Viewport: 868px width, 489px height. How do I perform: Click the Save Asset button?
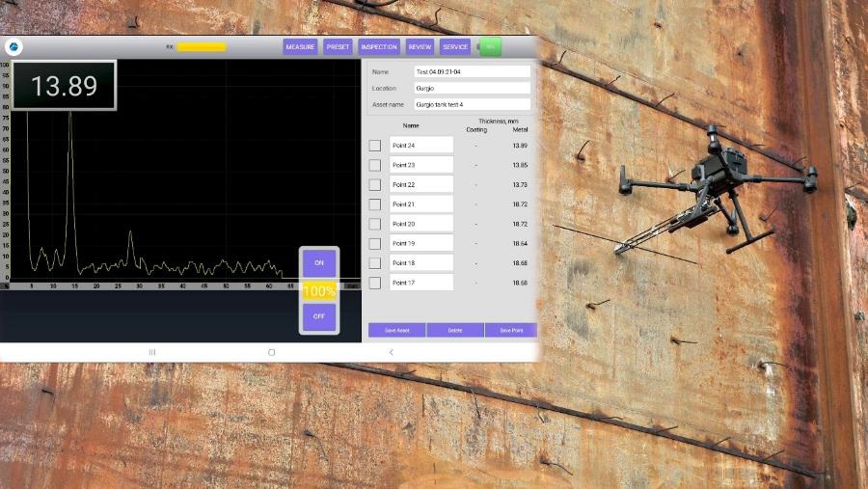tap(397, 330)
